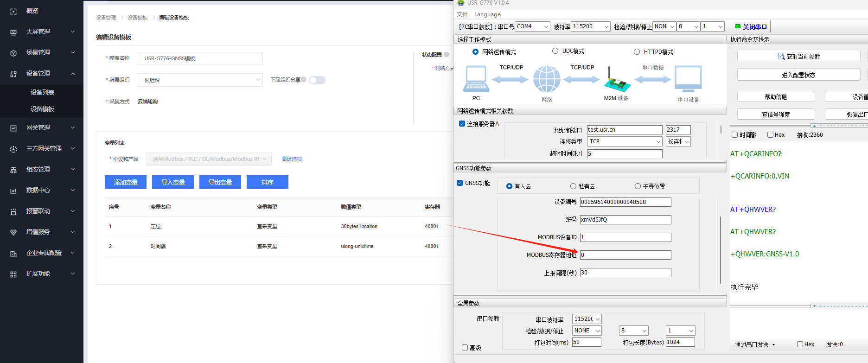868x363 pixels.
Task: Click the 网关管理 sidebar icon
Action: coord(13,128)
